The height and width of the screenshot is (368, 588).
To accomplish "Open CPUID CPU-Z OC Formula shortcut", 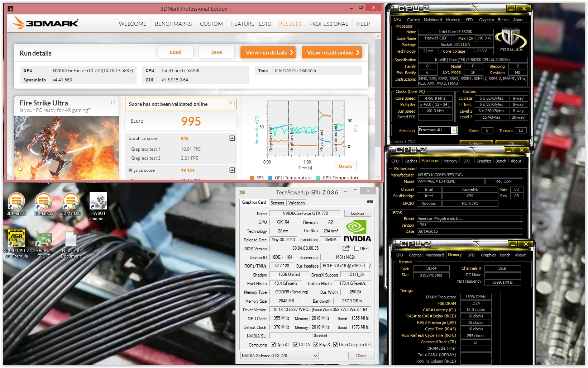I will pyautogui.click(x=16, y=244).
